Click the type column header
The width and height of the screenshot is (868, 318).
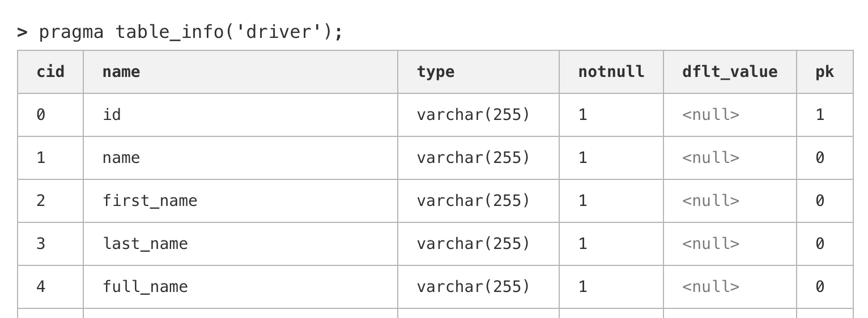[x=435, y=72]
